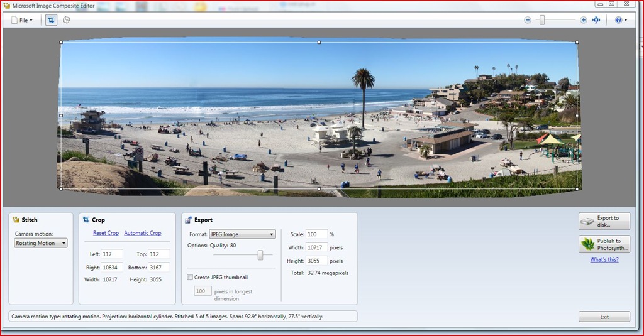Open the What's this? link
The image size is (644, 336).
(x=604, y=259)
